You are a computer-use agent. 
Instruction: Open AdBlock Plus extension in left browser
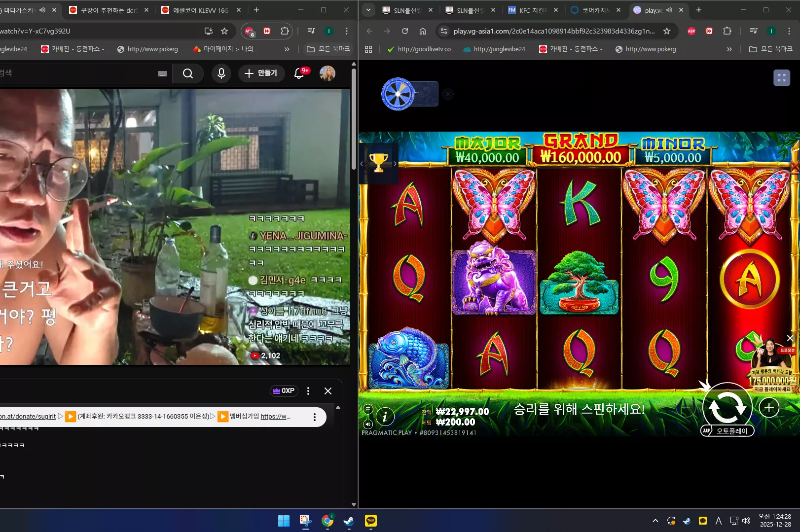point(250,31)
